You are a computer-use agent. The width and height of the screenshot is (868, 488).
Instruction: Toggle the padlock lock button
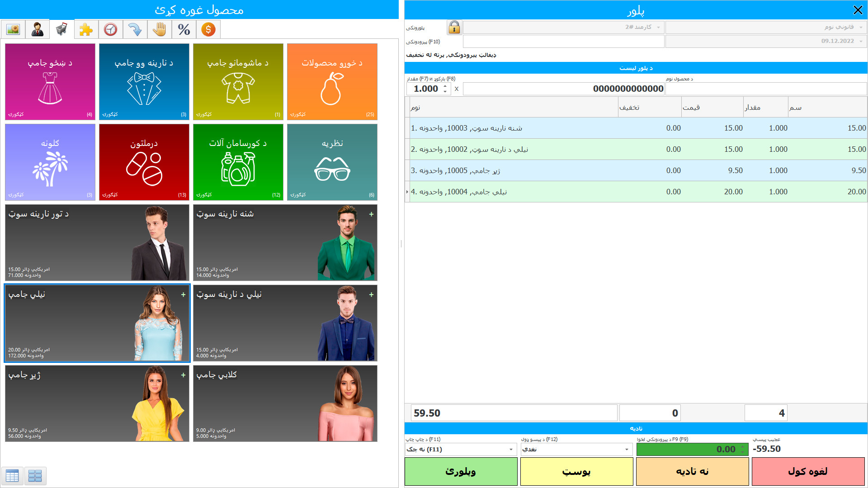click(454, 28)
